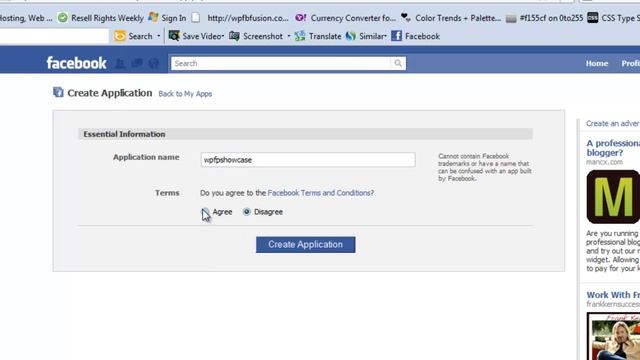Click the Facebook logo in the header

[x=76, y=63]
